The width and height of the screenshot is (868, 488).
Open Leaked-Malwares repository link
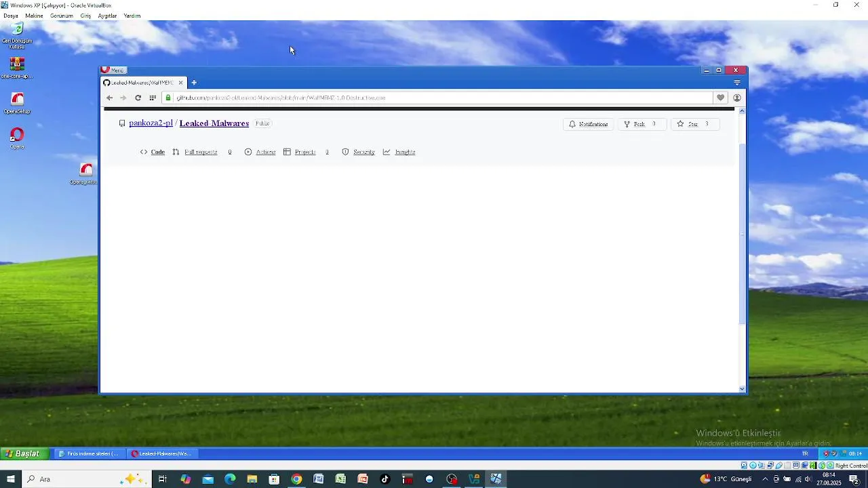[214, 123]
